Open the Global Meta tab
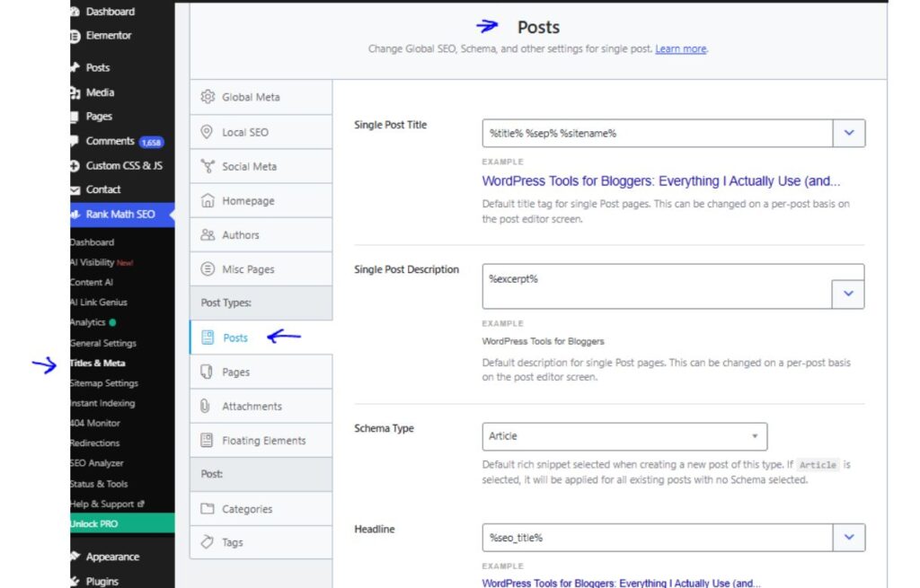This screenshot has height=588, width=920. [x=261, y=97]
